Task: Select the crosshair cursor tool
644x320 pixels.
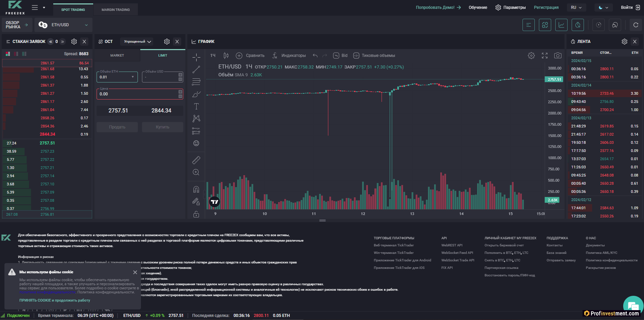Action: (x=196, y=57)
